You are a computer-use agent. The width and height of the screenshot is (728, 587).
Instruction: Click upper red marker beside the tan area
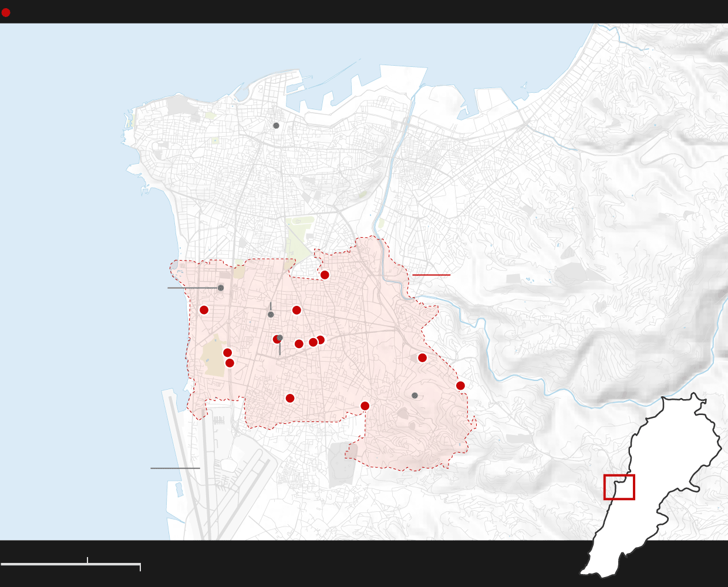pyautogui.click(x=227, y=353)
